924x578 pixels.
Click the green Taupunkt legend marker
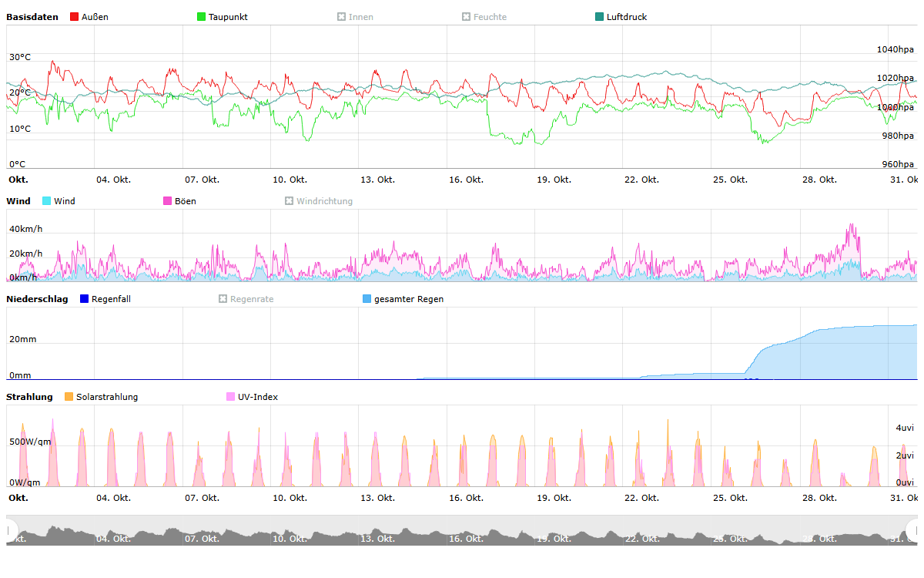coord(202,17)
